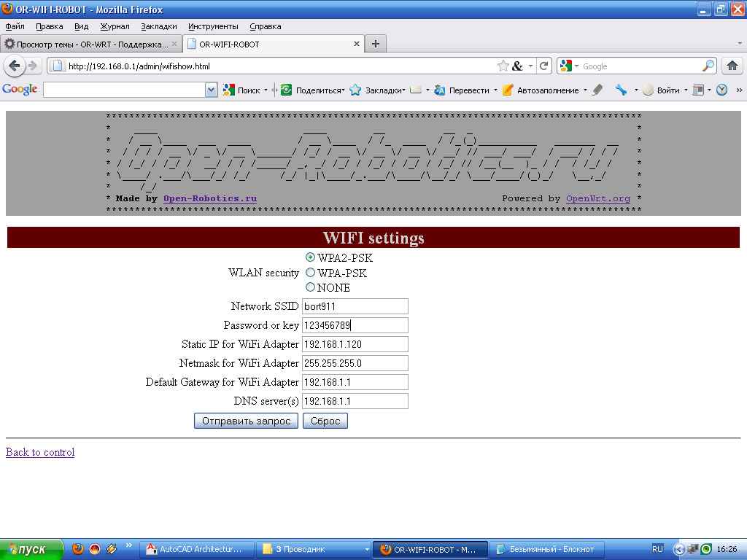Image resolution: width=747 pixels, height=560 pixels.
Task: Open the address bar history dropdown arrow
Action: [x=531, y=66]
